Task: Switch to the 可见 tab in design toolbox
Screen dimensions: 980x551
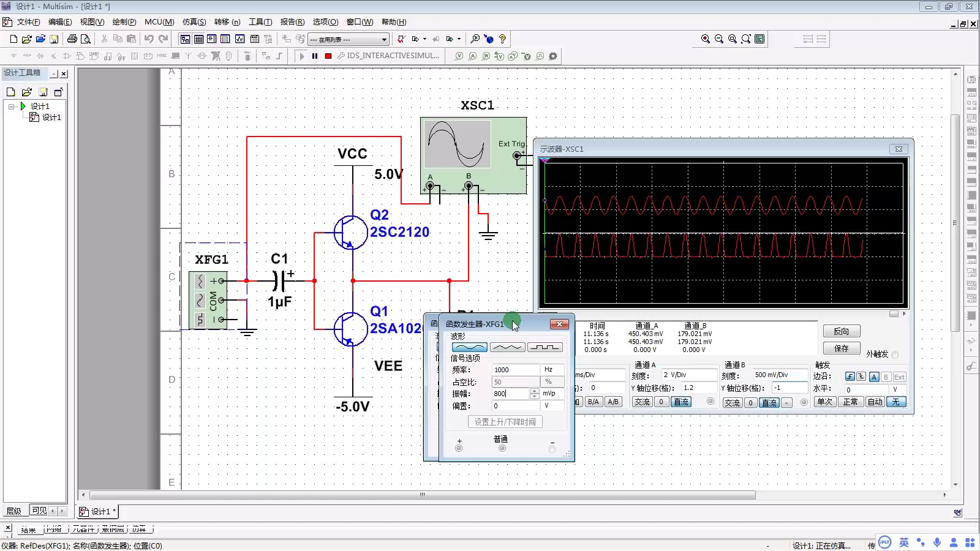Action: [x=39, y=511]
